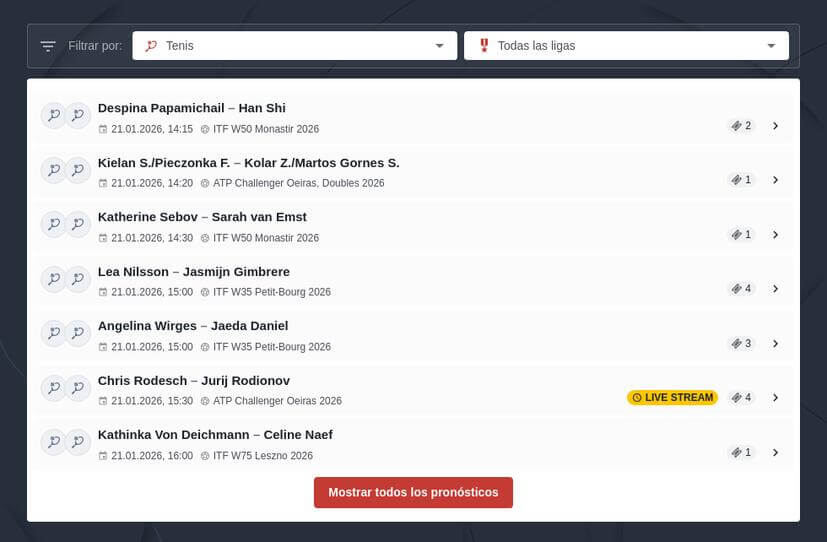Expand the Chris Rodesch – Jurij Rodionov arrow
Screen dimensions: 827x542
click(x=775, y=398)
